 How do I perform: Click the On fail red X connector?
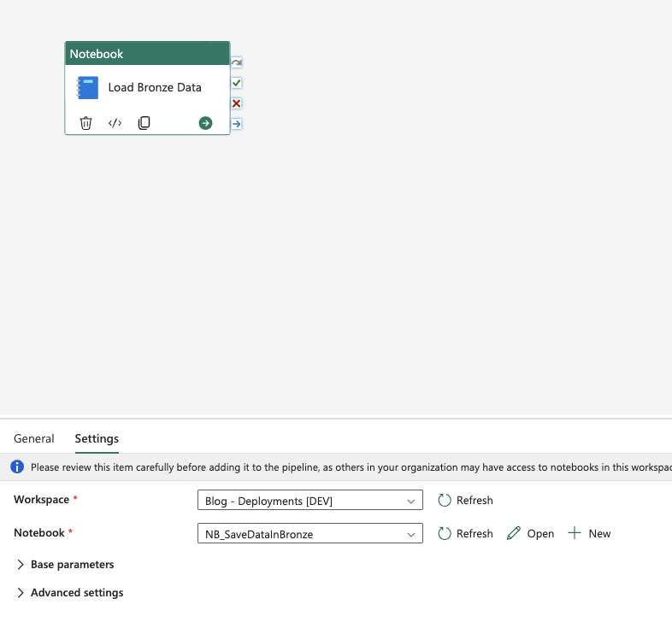(x=237, y=103)
